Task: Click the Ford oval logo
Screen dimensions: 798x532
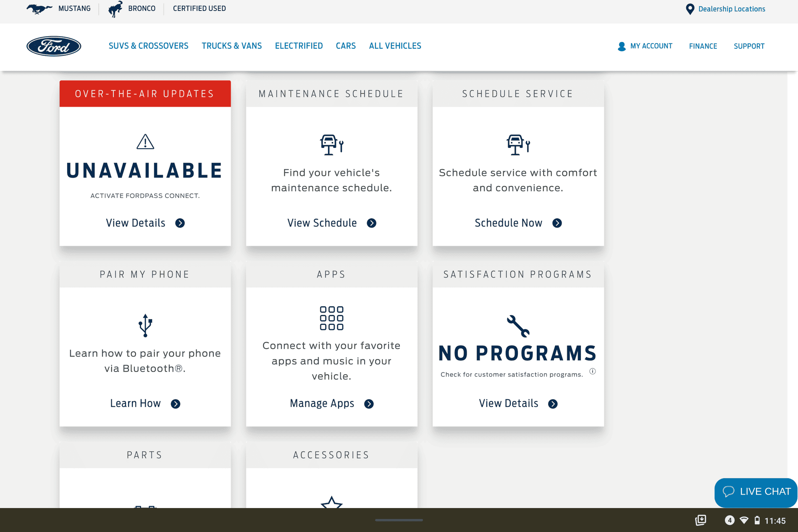Action: point(54,46)
